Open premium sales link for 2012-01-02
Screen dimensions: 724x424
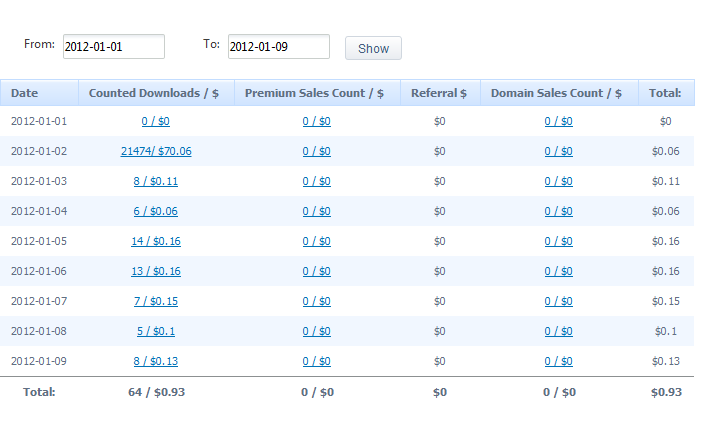pos(317,151)
